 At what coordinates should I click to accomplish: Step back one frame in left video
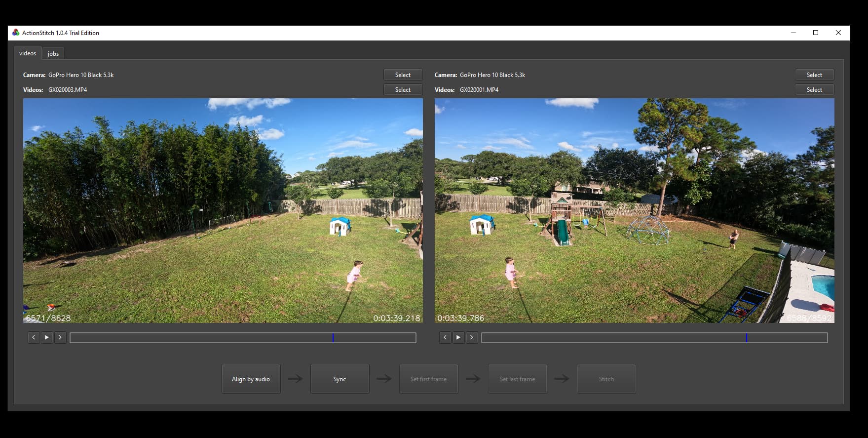pyautogui.click(x=34, y=337)
